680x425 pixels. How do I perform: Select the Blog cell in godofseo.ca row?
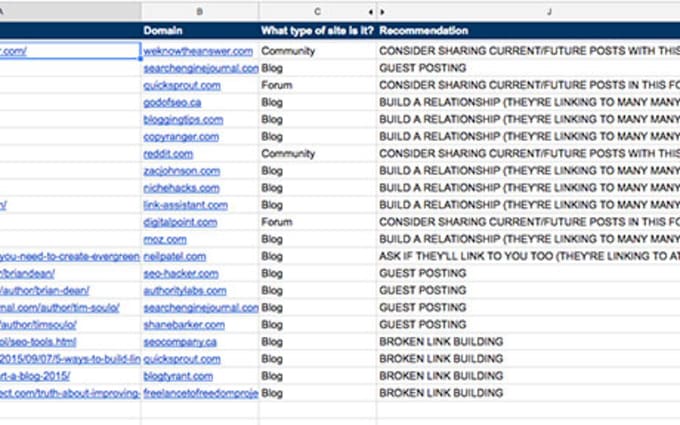pyautogui.click(x=317, y=102)
